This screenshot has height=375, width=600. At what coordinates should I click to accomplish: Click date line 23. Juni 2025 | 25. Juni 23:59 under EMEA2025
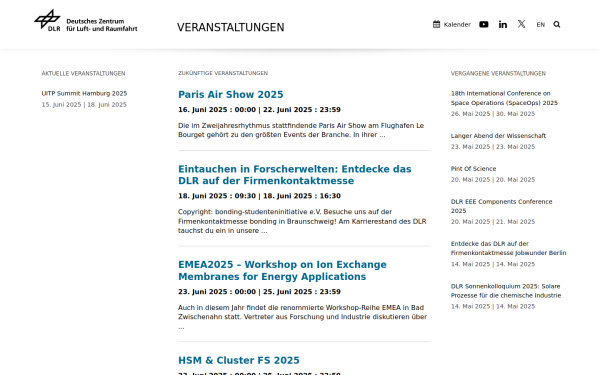coord(259,292)
